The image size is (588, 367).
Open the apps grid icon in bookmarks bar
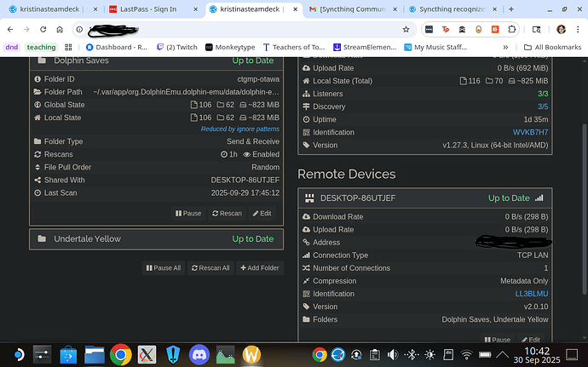(68, 47)
